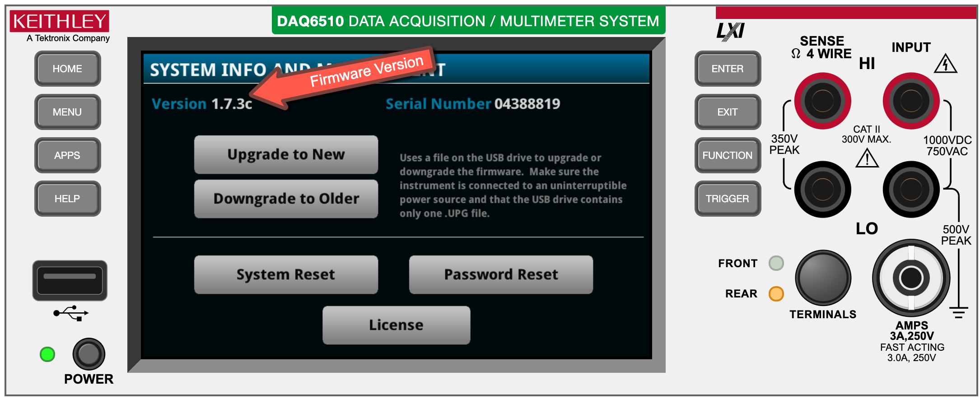This screenshot has width=980, height=399.
Task: Toggle the POWER button
Action: [89, 354]
